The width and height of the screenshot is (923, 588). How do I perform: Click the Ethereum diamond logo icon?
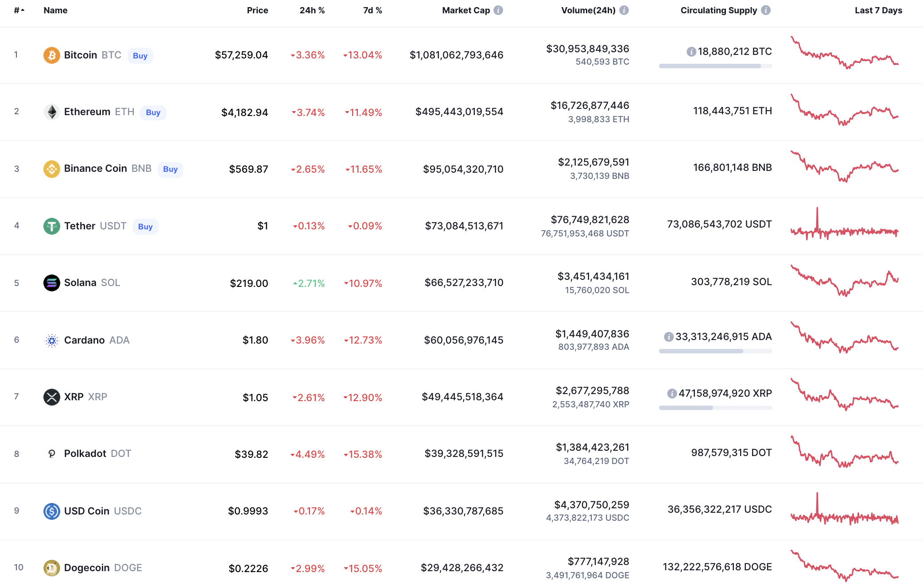tap(51, 112)
